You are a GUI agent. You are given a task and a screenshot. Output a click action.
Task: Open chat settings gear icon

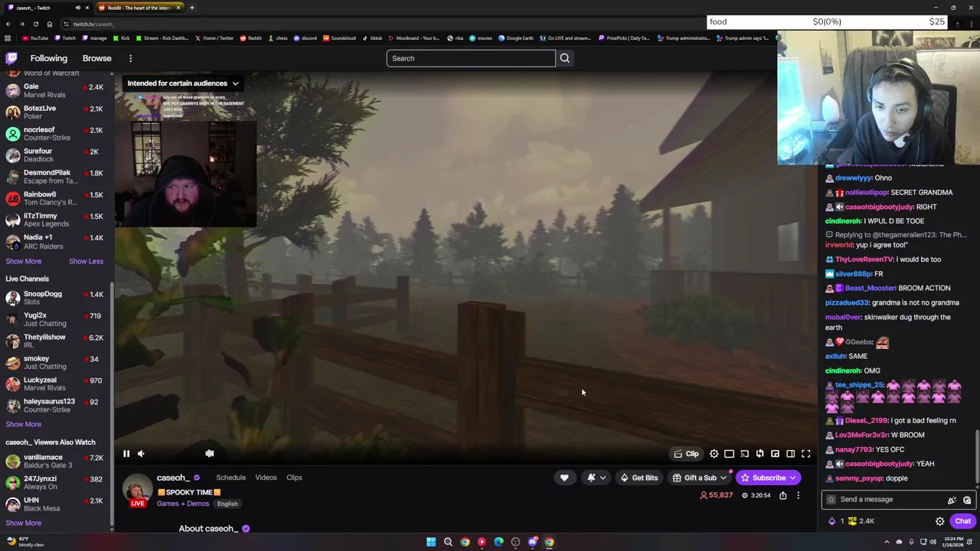(x=939, y=521)
